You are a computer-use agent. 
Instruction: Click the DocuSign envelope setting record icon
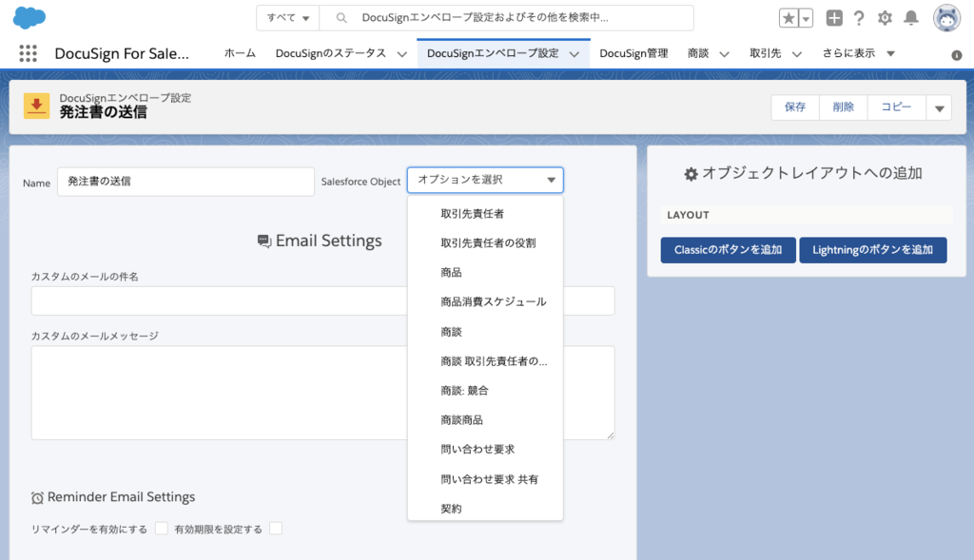click(37, 106)
